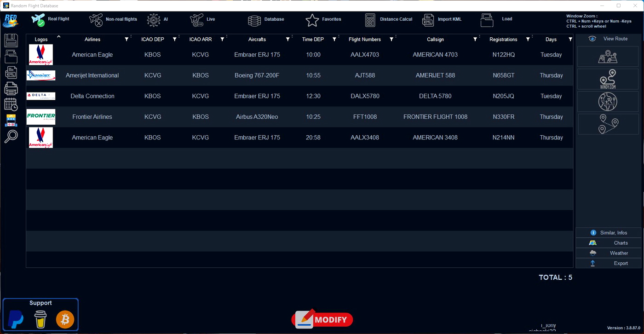Click registration N122HQ

[x=504, y=55]
